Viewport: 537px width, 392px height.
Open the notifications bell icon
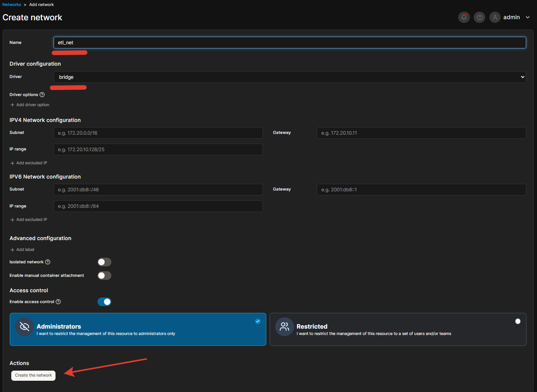click(x=464, y=17)
